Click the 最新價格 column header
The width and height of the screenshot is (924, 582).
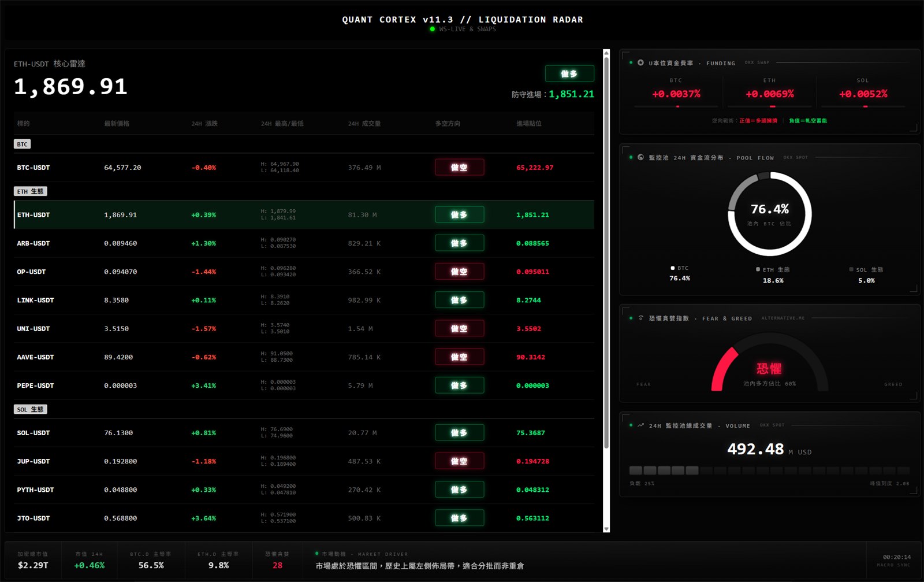tap(117, 124)
